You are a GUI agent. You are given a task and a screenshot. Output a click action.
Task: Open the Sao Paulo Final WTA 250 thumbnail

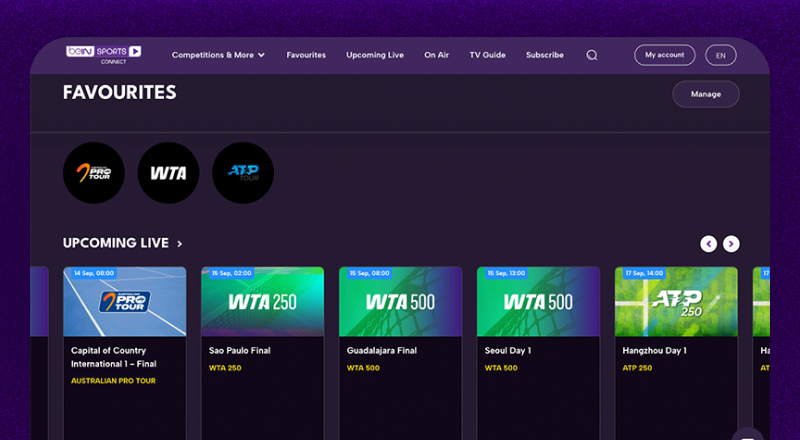click(263, 302)
